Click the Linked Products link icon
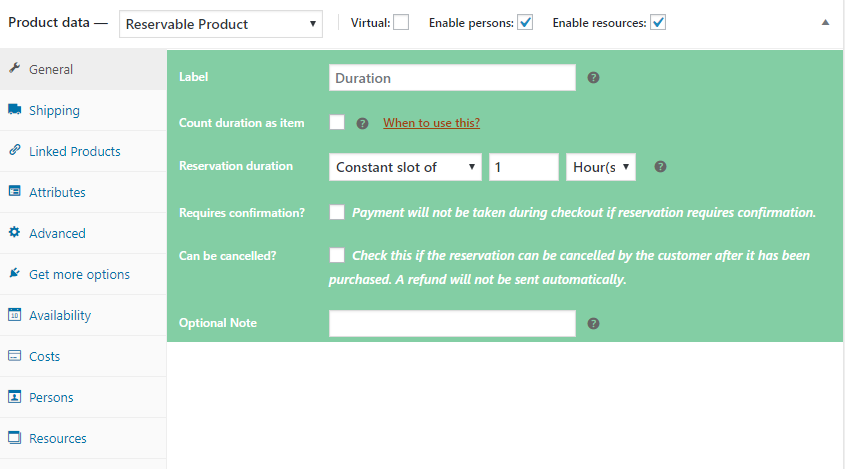 [x=15, y=151]
